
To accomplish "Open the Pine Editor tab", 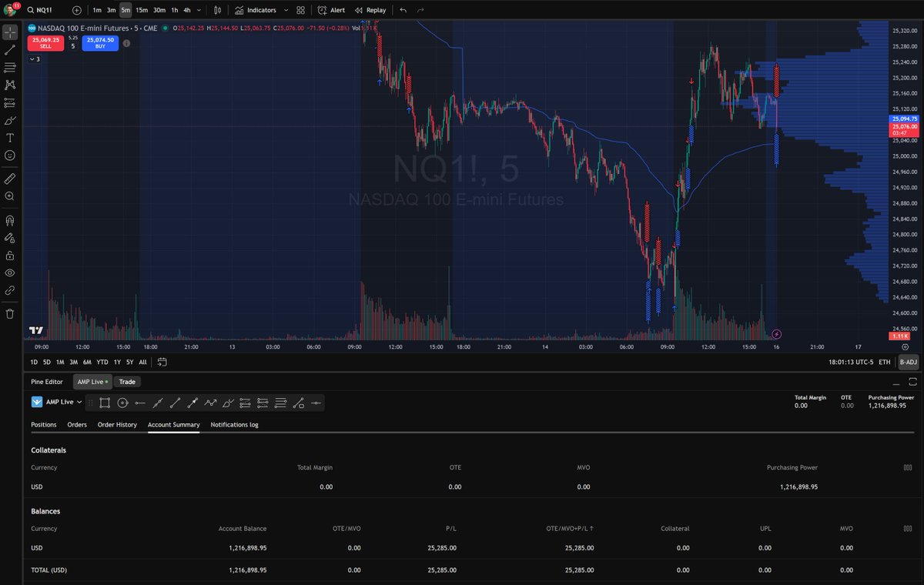I will tap(47, 382).
